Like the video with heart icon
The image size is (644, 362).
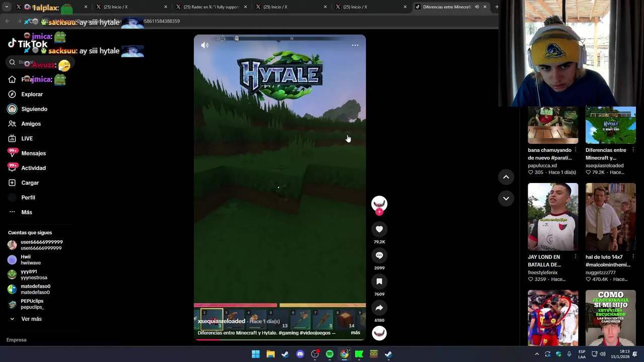(379, 229)
